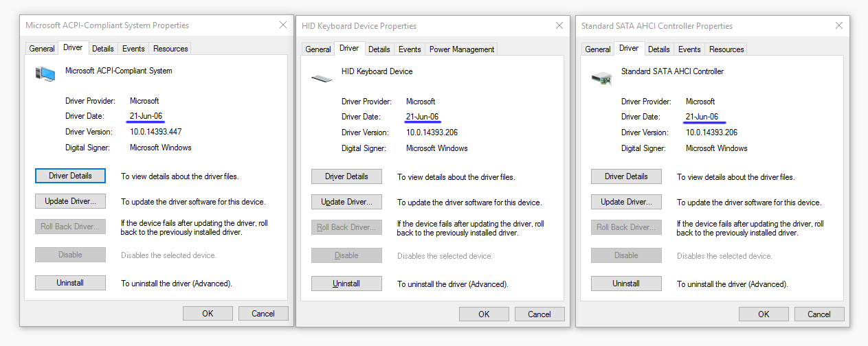Click Uninstall in HID Keyboard Device window

click(x=346, y=283)
